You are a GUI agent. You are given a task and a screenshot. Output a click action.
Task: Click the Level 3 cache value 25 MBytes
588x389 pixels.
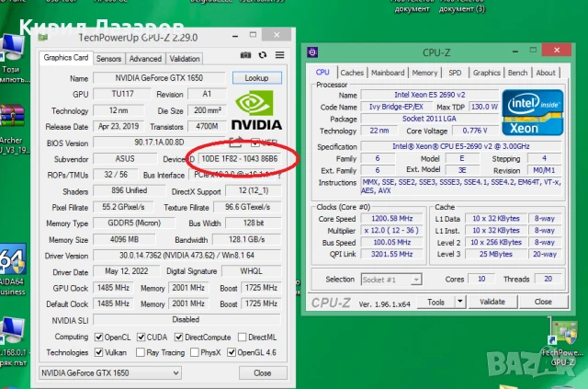click(496, 254)
